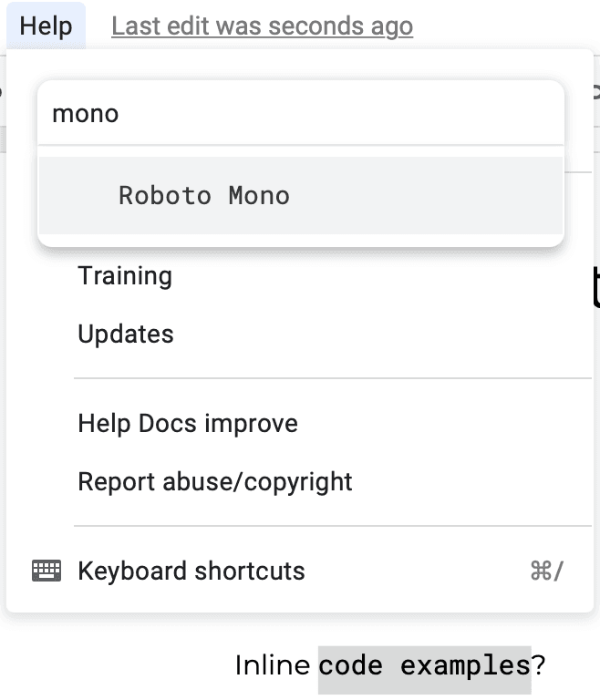Open the Help menu in menu bar
600x700 pixels.
[x=46, y=26]
